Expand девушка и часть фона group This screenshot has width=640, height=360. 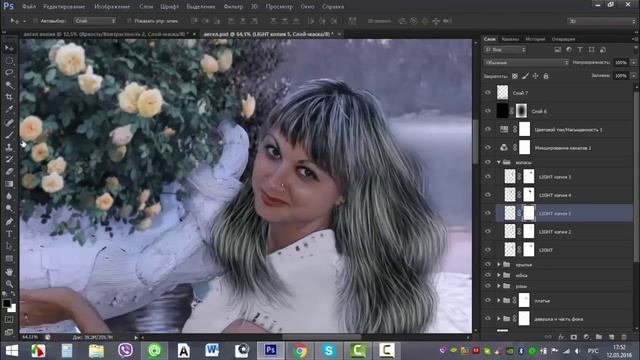499,318
